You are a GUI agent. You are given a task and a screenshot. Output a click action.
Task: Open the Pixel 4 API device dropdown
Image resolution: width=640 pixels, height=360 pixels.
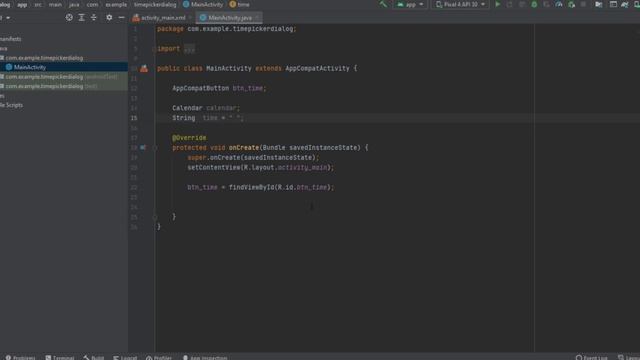(x=460, y=4)
